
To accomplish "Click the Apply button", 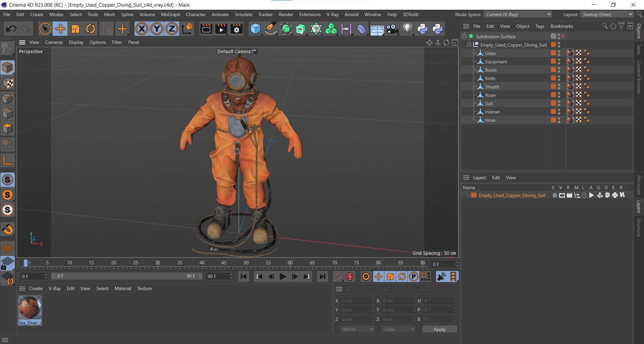I will 439,329.
